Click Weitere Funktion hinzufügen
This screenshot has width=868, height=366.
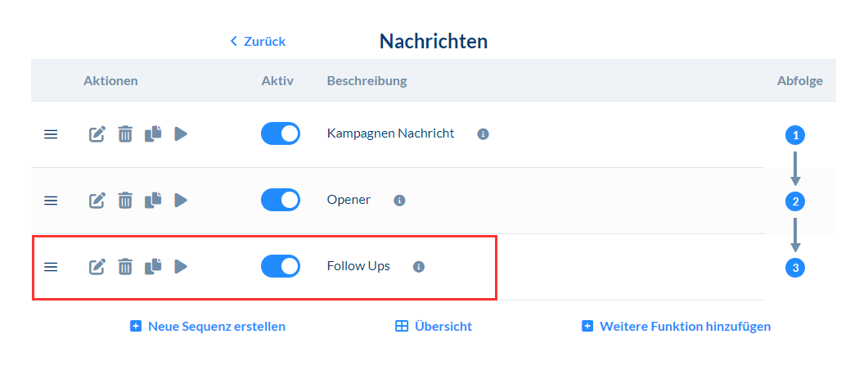coord(676,326)
